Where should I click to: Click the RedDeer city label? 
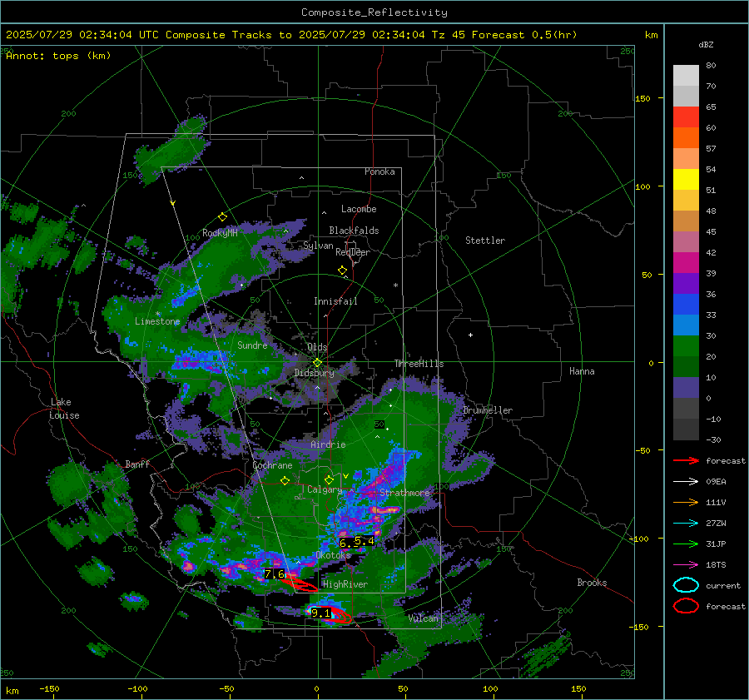pos(353,252)
